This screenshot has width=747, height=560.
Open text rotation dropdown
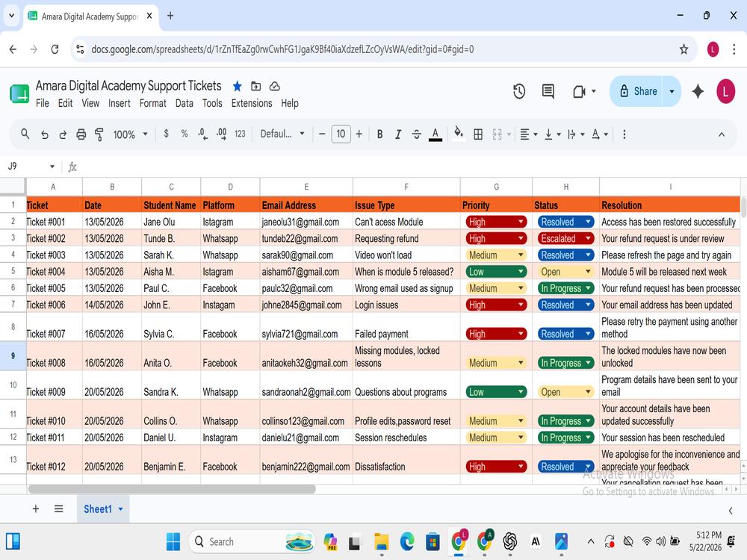coord(599,134)
